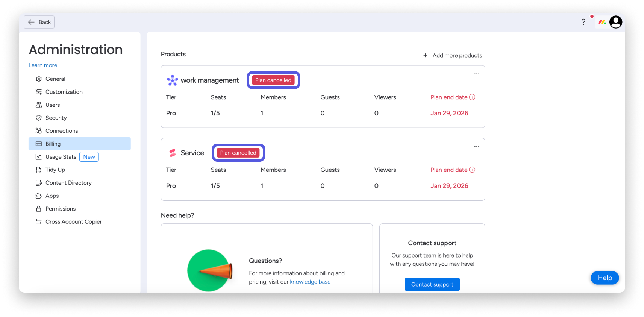The height and width of the screenshot is (317, 644).
Task: Click the General gear icon
Action: 39,79
